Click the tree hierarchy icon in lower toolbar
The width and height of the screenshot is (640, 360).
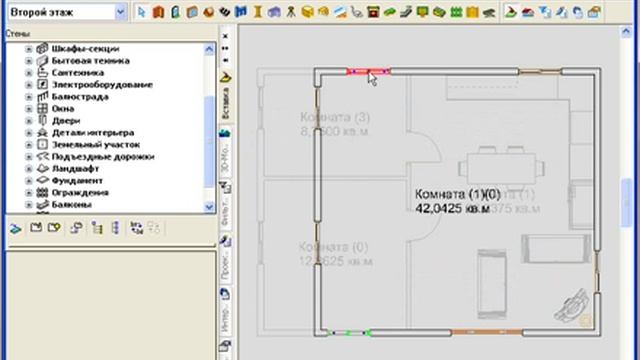pos(97,228)
